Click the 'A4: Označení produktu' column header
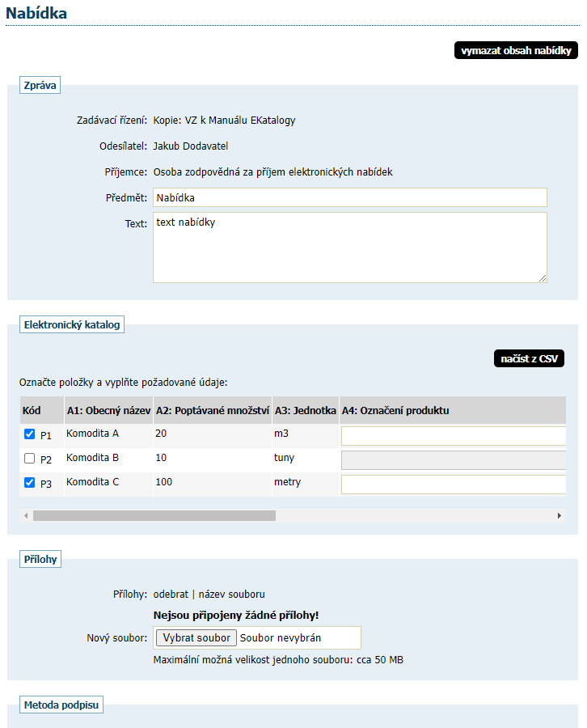The width and height of the screenshot is (587, 728). pos(395,410)
